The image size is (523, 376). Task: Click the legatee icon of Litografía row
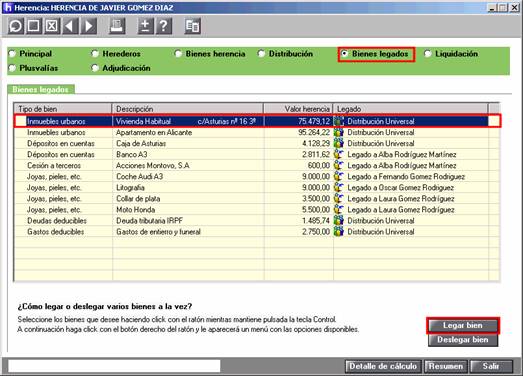339,187
